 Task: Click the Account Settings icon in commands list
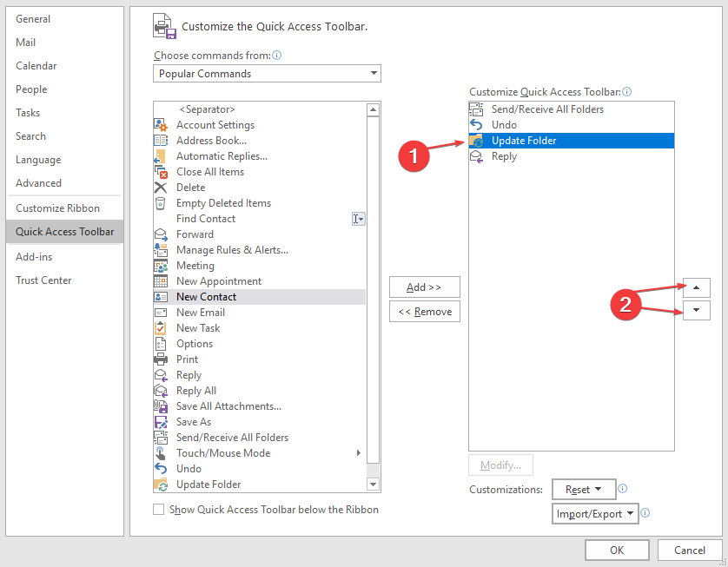coord(161,125)
